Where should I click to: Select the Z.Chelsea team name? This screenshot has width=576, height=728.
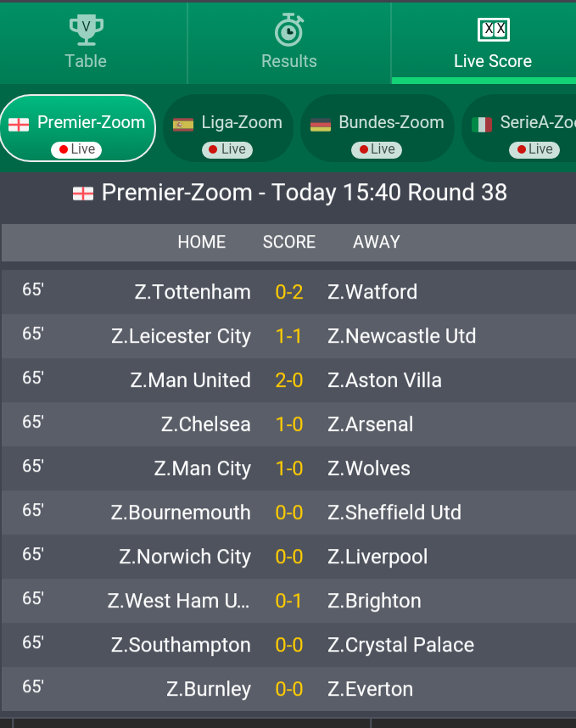click(205, 424)
